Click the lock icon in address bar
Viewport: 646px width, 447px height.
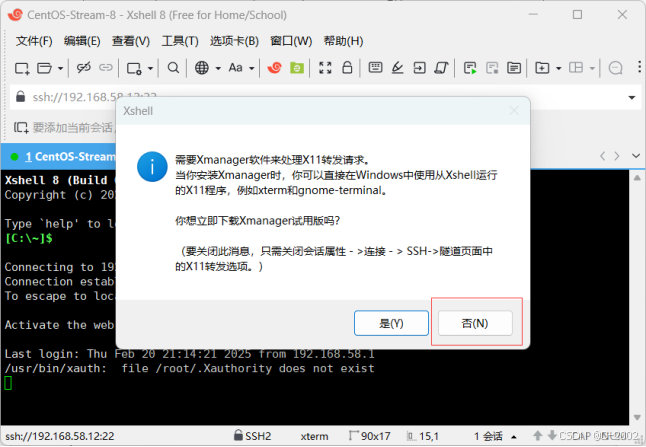pos(20,97)
